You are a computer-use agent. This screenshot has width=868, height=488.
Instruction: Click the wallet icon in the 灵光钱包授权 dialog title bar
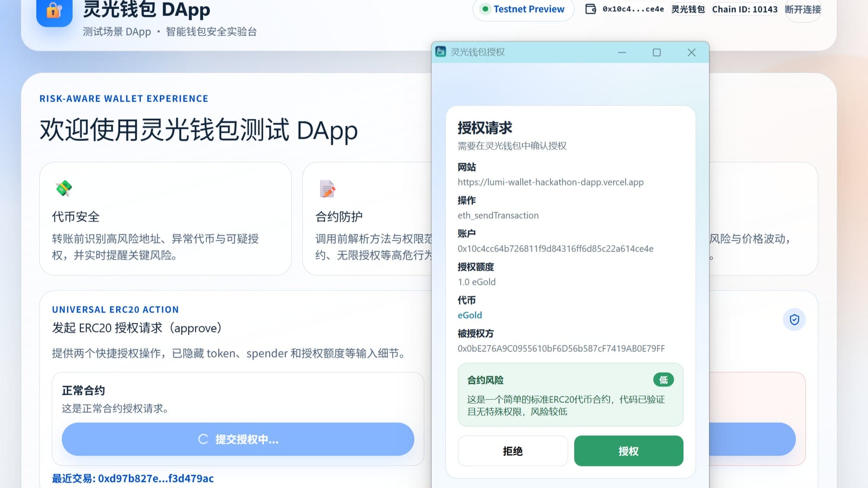(x=440, y=52)
